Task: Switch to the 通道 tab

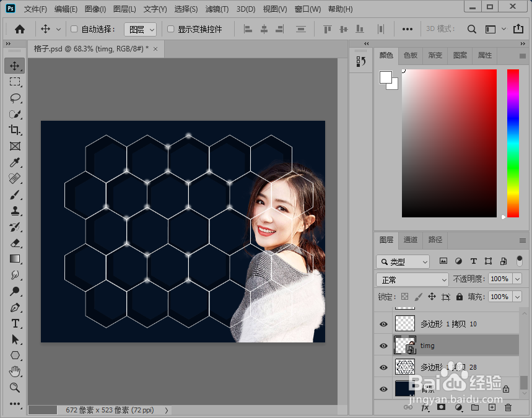Action: coord(410,240)
